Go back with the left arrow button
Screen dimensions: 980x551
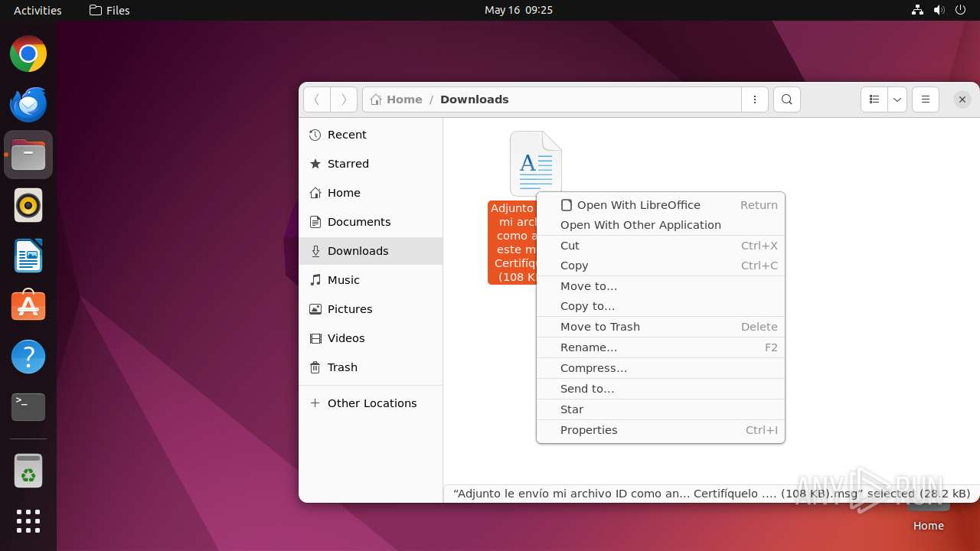click(x=317, y=99)
